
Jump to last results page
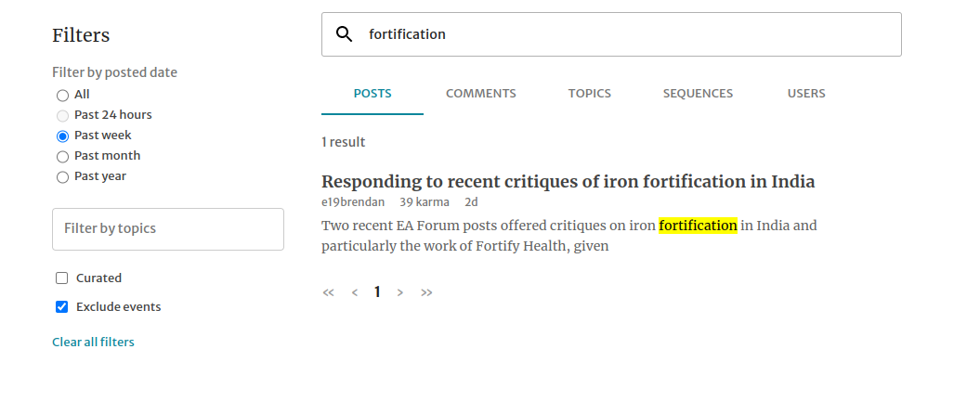click(x=426, y=292)
